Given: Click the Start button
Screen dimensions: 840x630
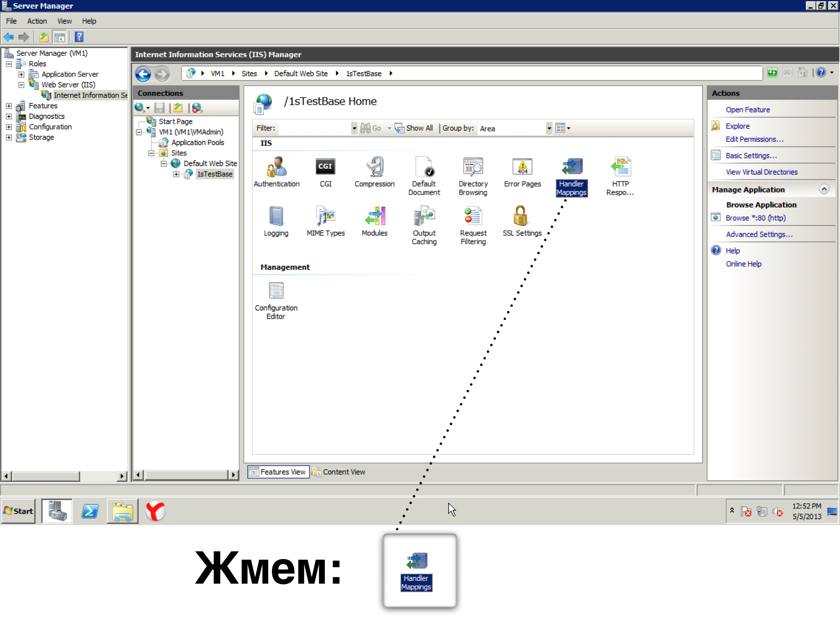Looking at the screenshot, I should (x=18, y=511).
